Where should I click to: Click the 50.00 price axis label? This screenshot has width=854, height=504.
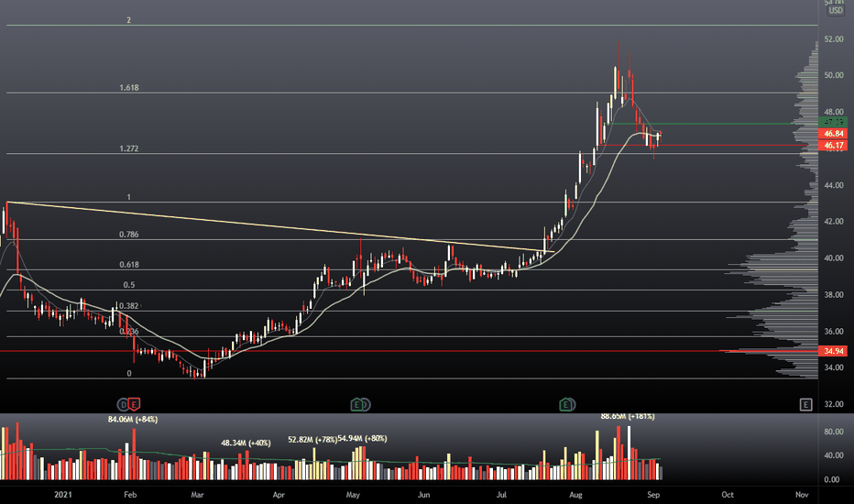[834, 75]
